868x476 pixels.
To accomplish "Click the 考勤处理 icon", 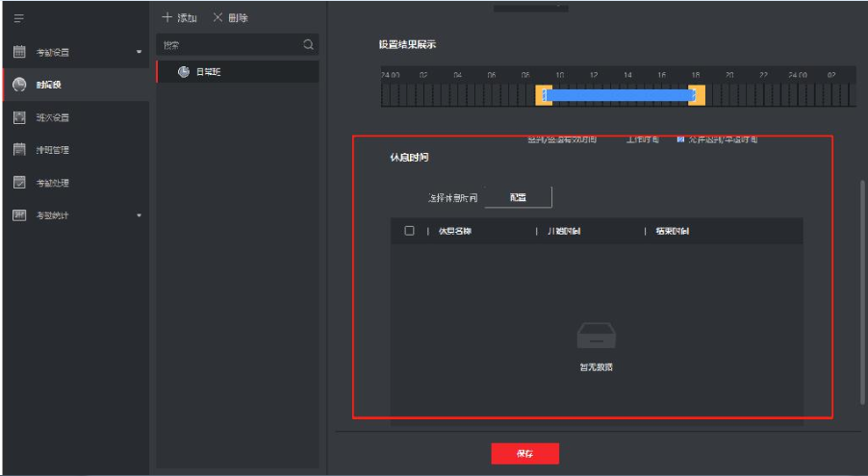I will pos(19,182).
